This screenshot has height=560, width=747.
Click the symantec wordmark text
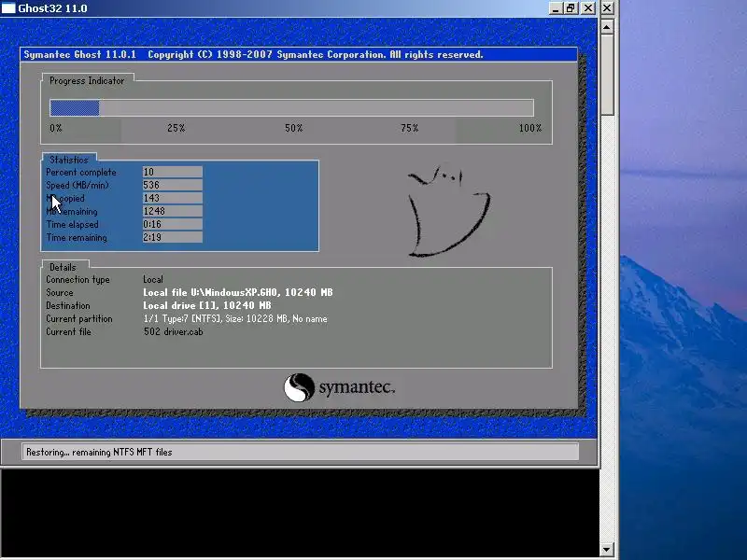(x=357, y=387)
